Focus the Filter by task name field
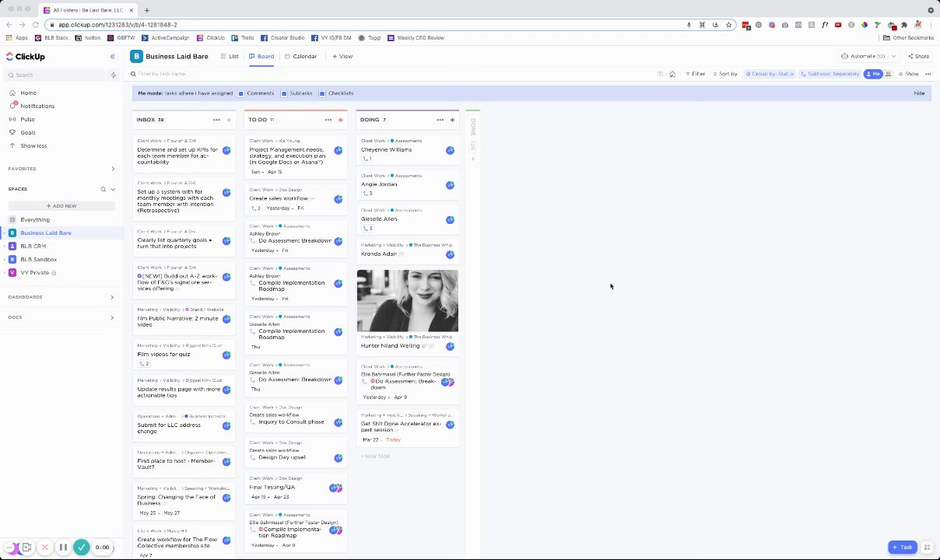The width and height of the screenshot is (940, 560). pyautogui.click(x=162, y=74)
